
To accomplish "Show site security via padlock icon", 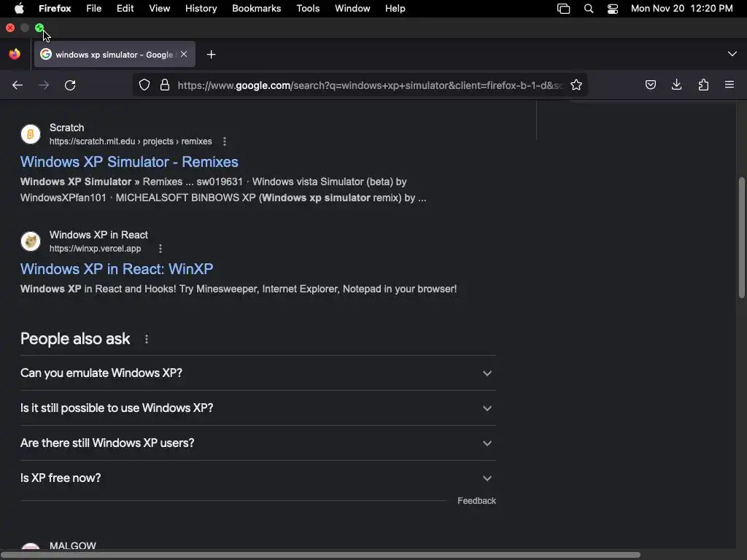I will click(165, 85).
